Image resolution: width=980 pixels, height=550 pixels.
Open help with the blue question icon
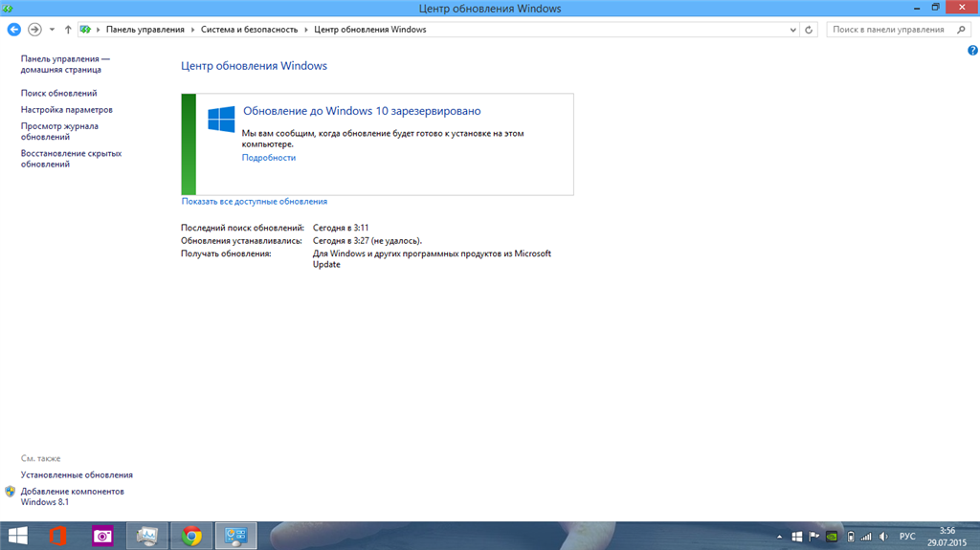click(972, 51)
